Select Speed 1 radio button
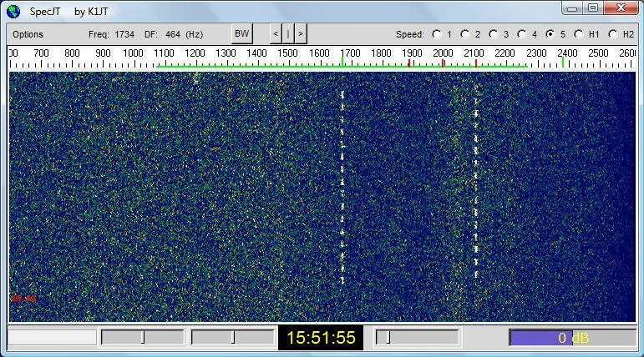Image resolution: width=644 pixels, height=357 pixels. pyautogui.click(x=437, y=34)
